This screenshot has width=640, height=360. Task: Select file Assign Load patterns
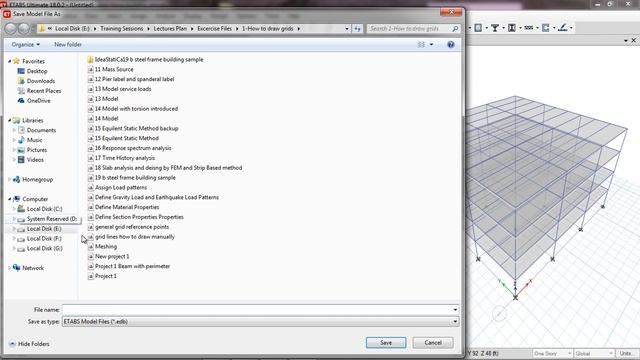(117, 187)
